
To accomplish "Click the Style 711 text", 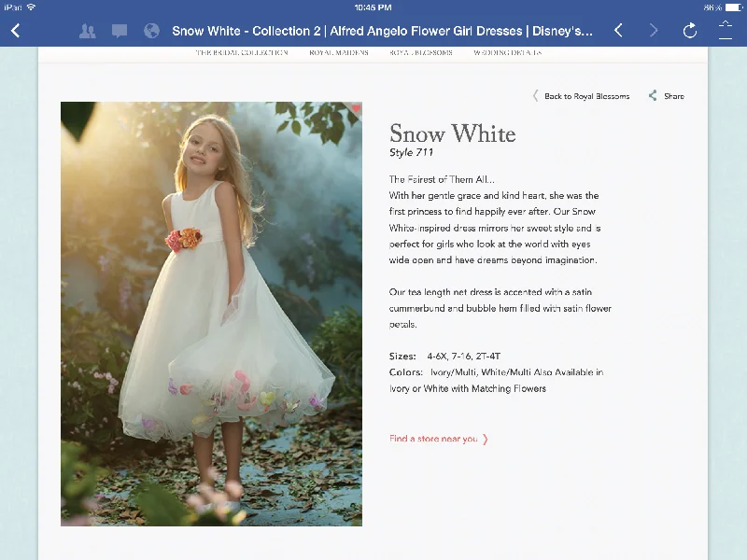I will pos(411,152).
